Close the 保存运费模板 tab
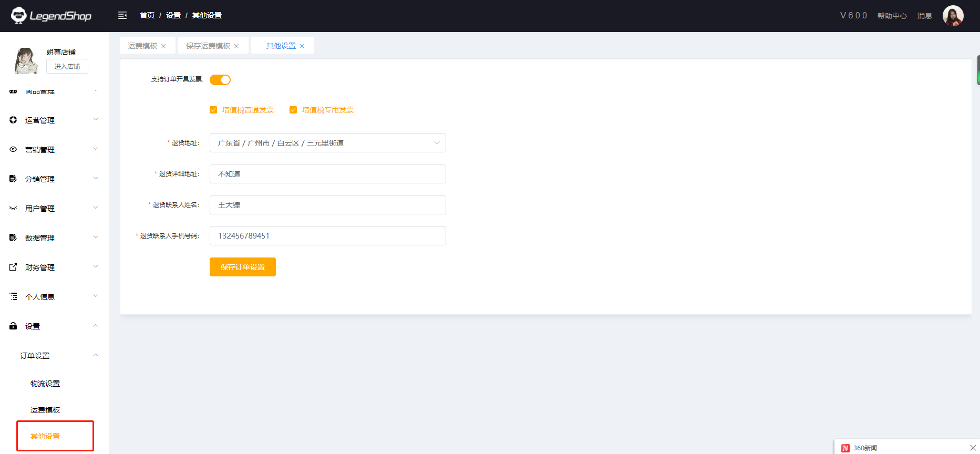Viewport: 980px width, 454px height. [236, 46]
